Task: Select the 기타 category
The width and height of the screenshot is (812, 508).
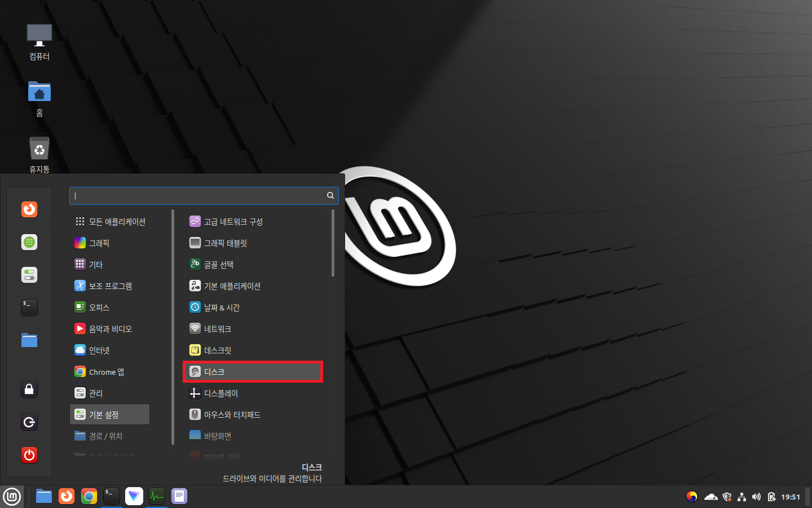Action: pyautogui.click(x=110, y=265)
